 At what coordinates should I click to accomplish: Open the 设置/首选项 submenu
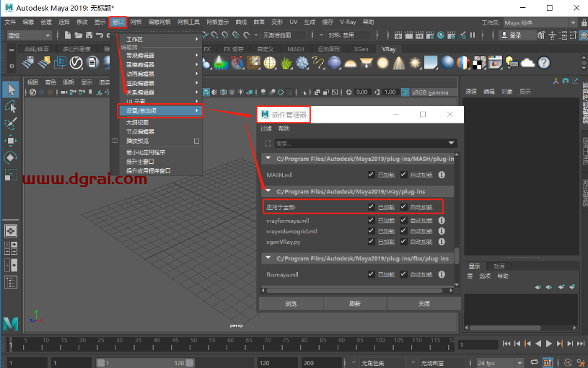pos(160,110)
